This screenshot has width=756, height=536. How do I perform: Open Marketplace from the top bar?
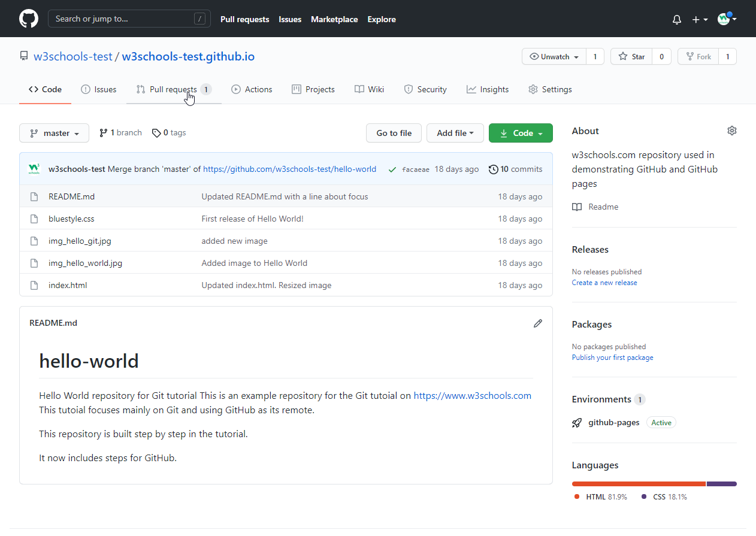[334, 19]
